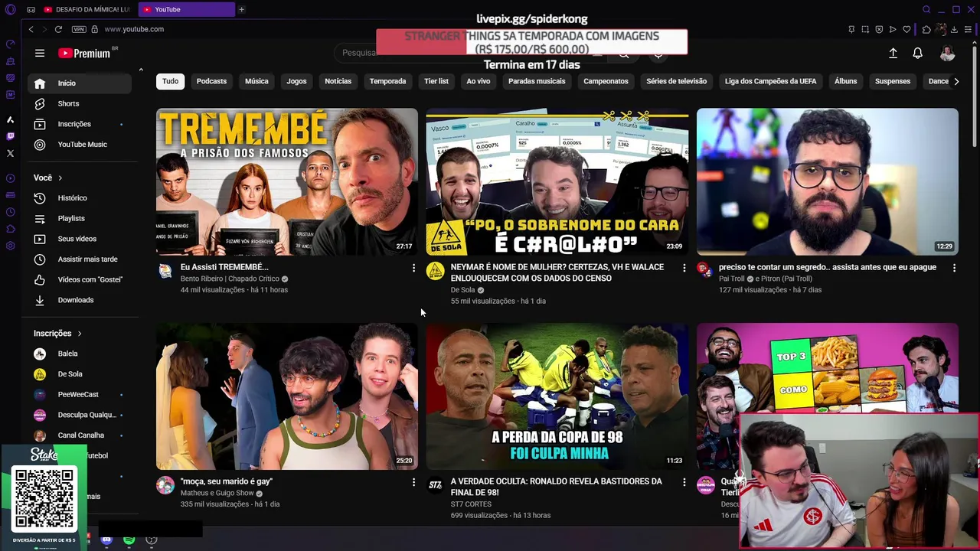Click Opera sidebar settings gear
The image size is (980, 551).
point(10,246)
